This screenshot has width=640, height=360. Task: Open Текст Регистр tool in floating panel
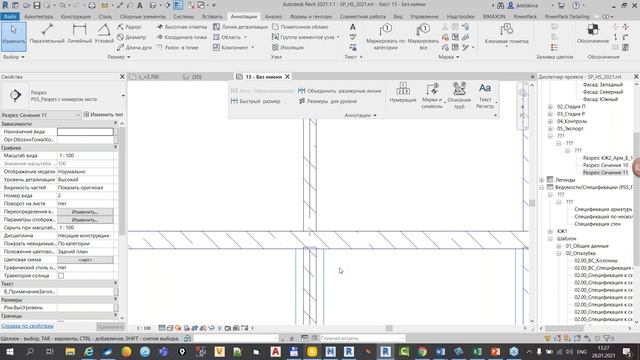[485, 96]
